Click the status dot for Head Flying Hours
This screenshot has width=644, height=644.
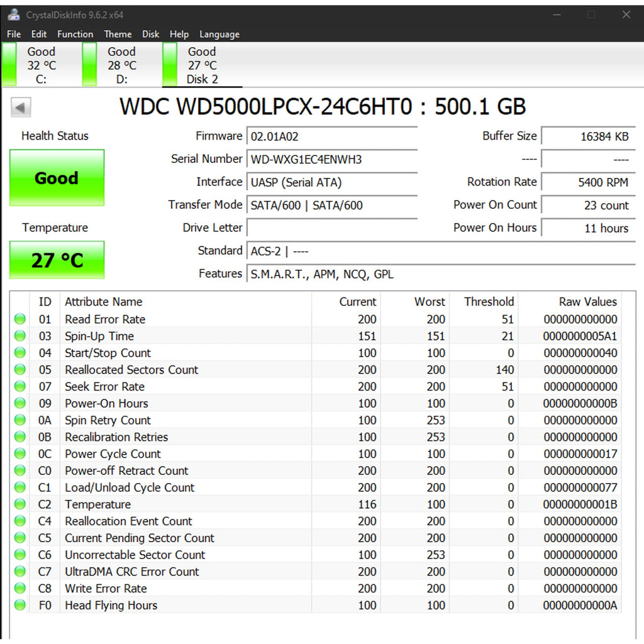point(19,605)
